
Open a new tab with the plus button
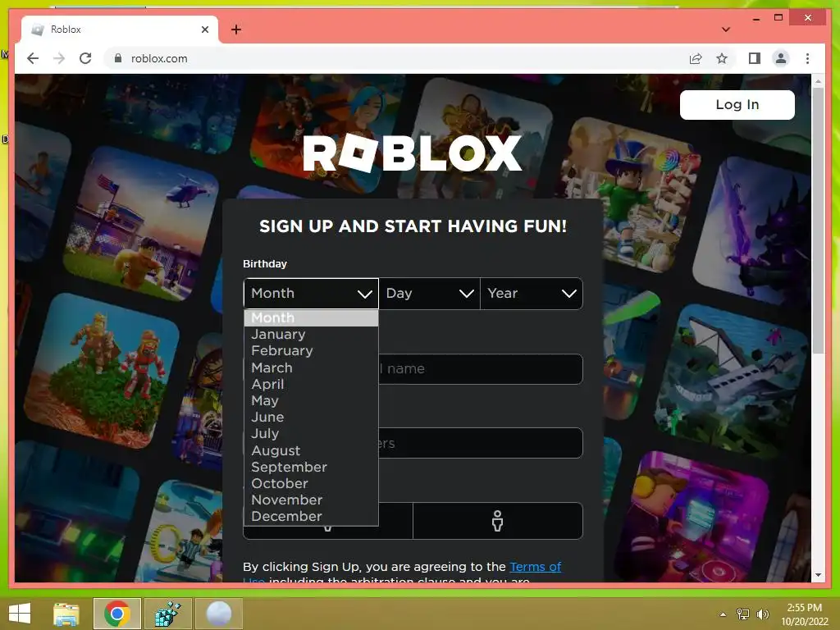point(236,30)
